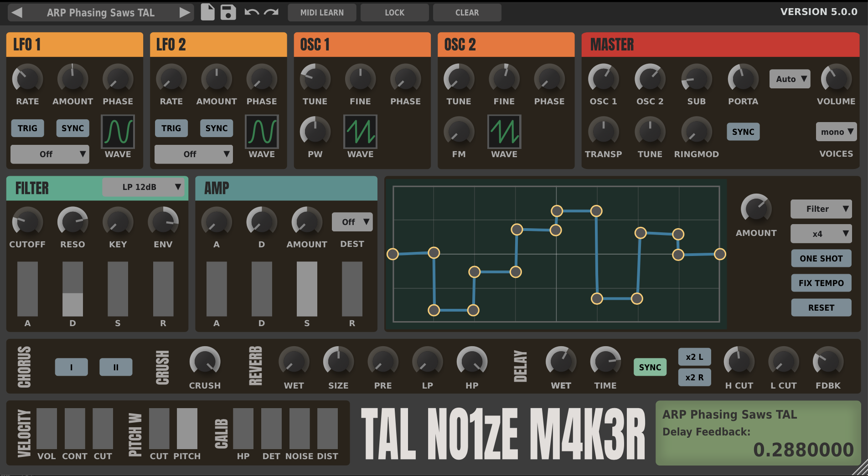Click the ARP Phasing Saws TAL preset name
This screenshot has width=868, height=476.
click(101, 13)
